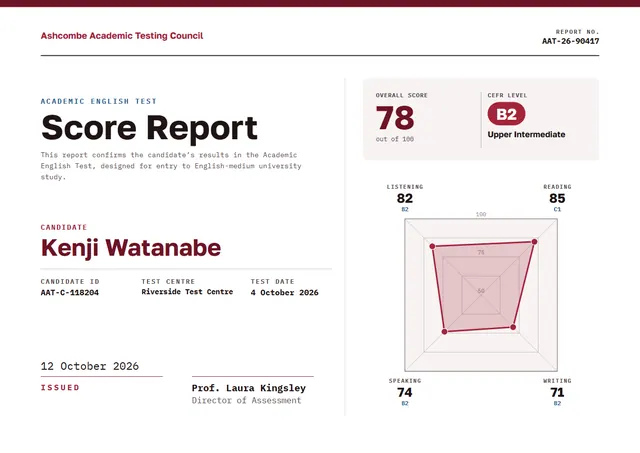Click the TEST CENTRE label
This screenshot has width=640, height=453.
pos(168,282)
